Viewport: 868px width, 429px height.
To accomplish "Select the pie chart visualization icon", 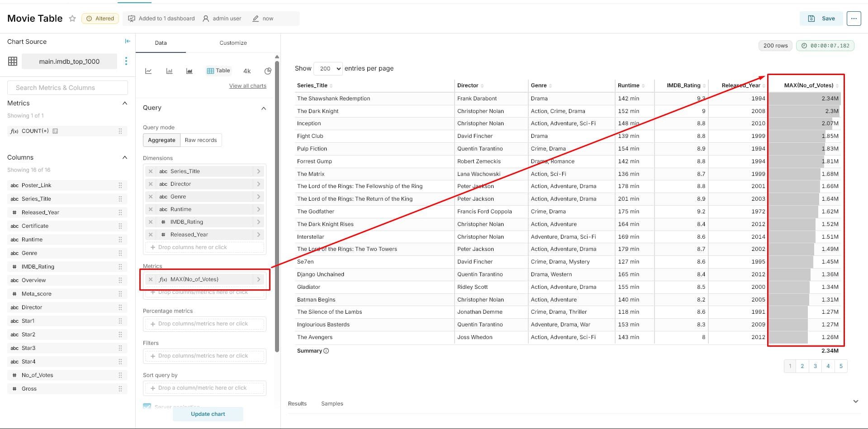I will point(267,71).
